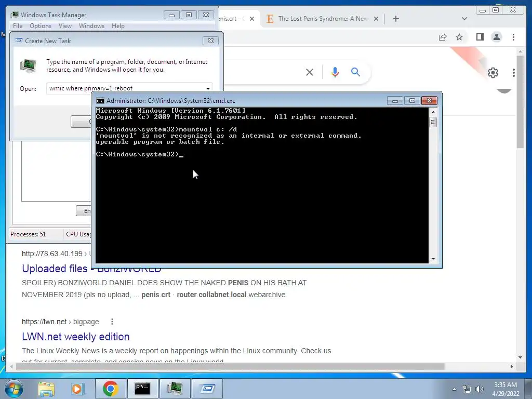
Task: Close the penis.crt search tab
Action: [x=252, y=19]
